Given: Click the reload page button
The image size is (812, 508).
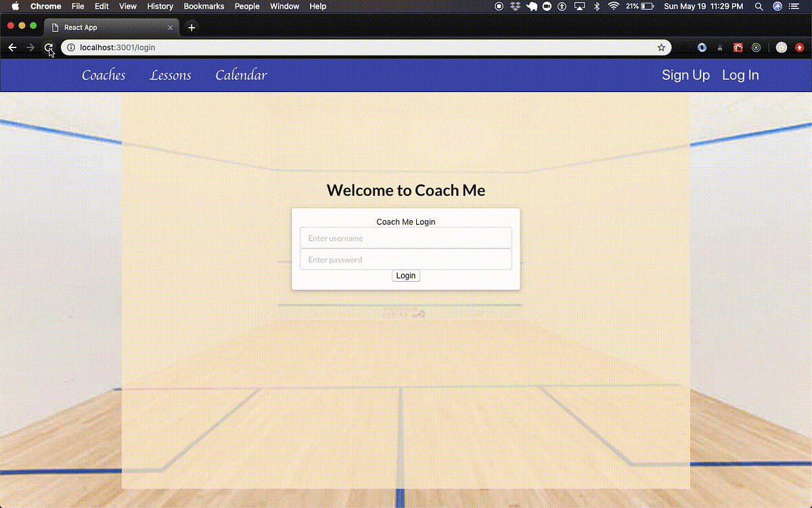Looking at the screenshot, I should [49, 47].
